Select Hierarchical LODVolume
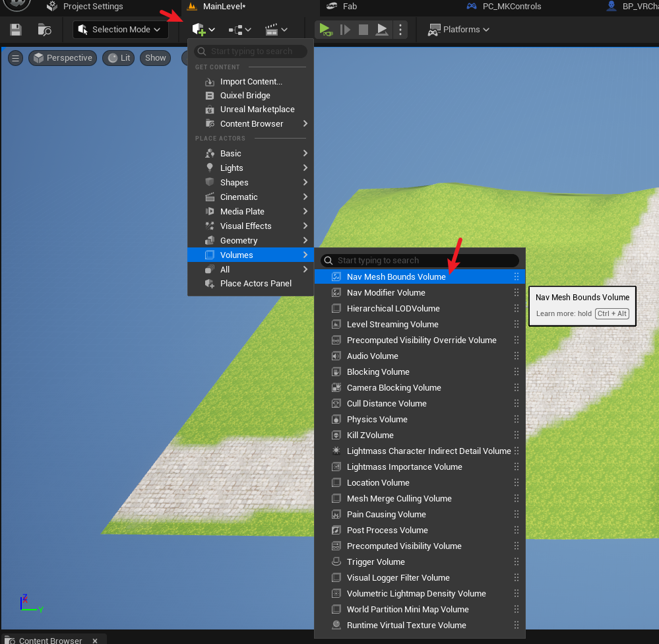659x644 pixels. pos(420,309)
